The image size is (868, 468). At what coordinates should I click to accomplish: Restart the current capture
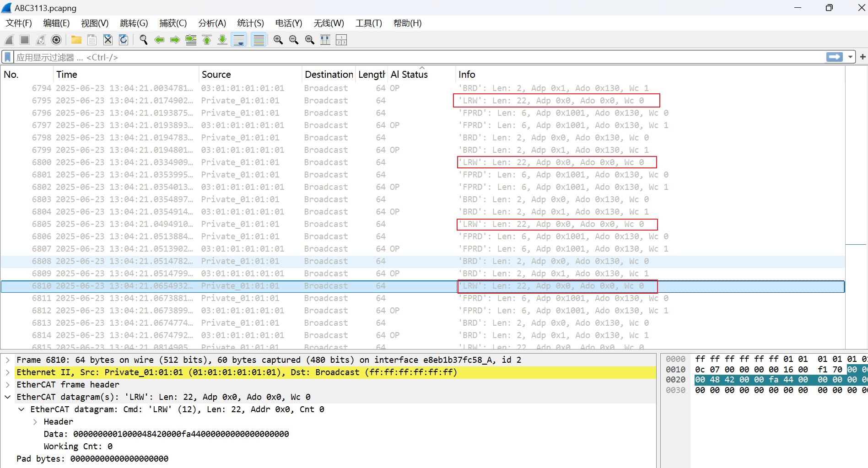[x=41, y=40]
